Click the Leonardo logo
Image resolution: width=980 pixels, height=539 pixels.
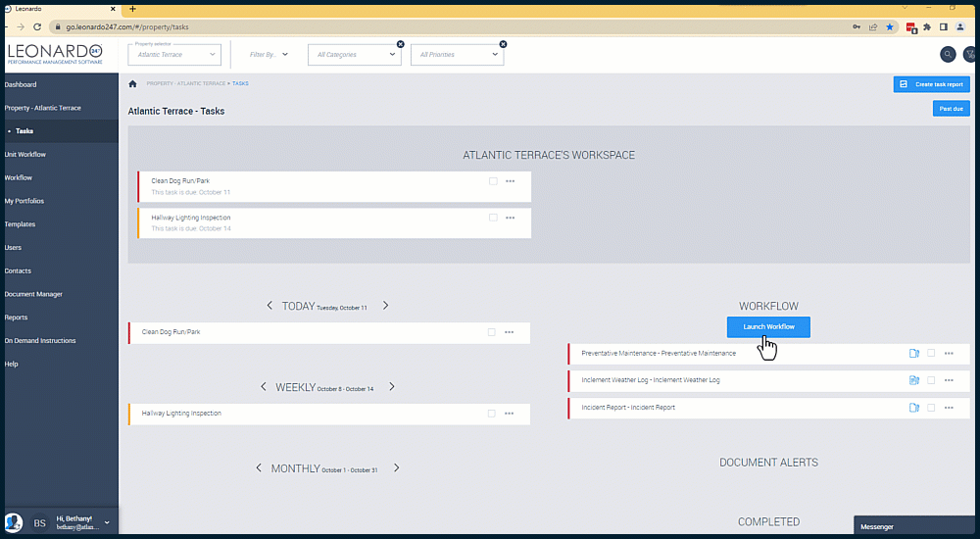pyautogui.click(x=55, y=54)
